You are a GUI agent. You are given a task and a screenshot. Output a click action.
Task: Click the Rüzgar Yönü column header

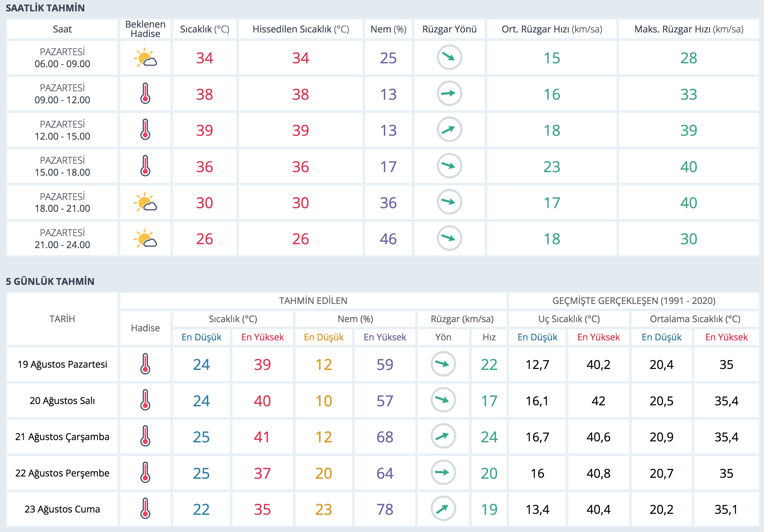pos(449,29)
